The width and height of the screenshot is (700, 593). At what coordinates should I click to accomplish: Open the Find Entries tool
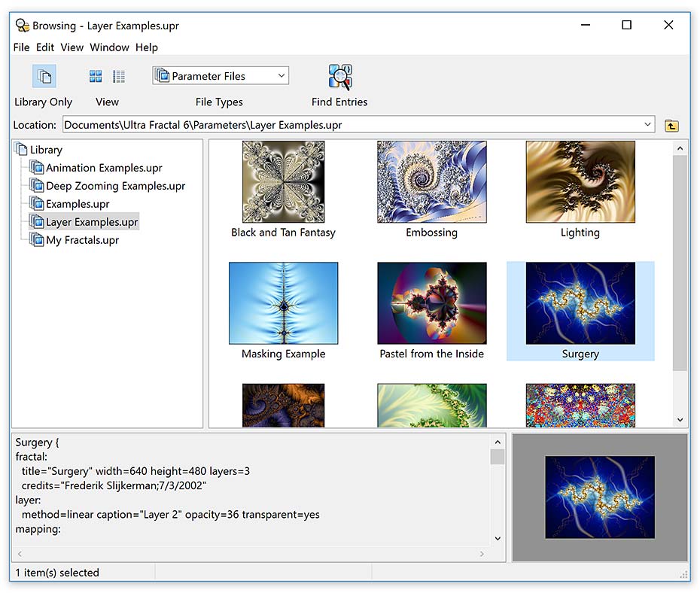click(x=340, y=77)
